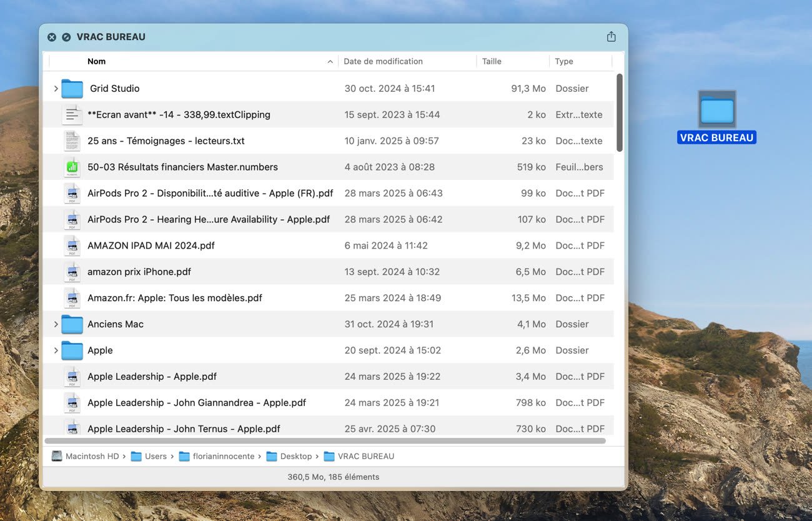The image size is (812, 521).
Task: Click the florianinnocente folder icon in path bar
Action: click(x=184, y=457)
